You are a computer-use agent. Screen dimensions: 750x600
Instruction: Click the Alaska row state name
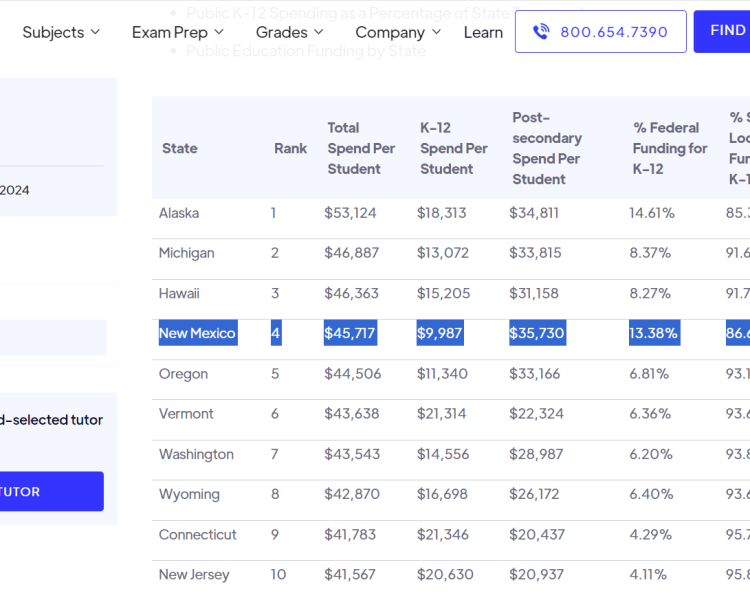coord(179,213)
